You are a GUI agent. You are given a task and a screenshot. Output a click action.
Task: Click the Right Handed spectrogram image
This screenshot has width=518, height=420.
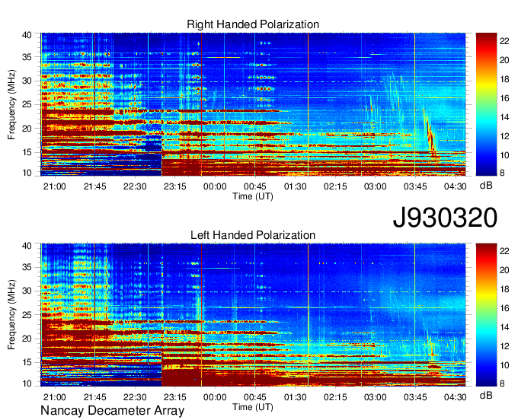(x=253, y=104)
